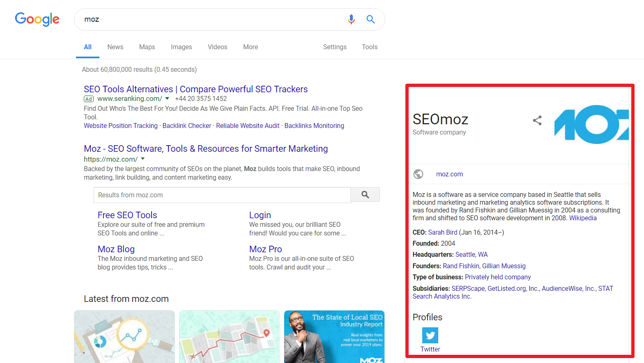Click inside the Results from moz.com field

point(222,195)
